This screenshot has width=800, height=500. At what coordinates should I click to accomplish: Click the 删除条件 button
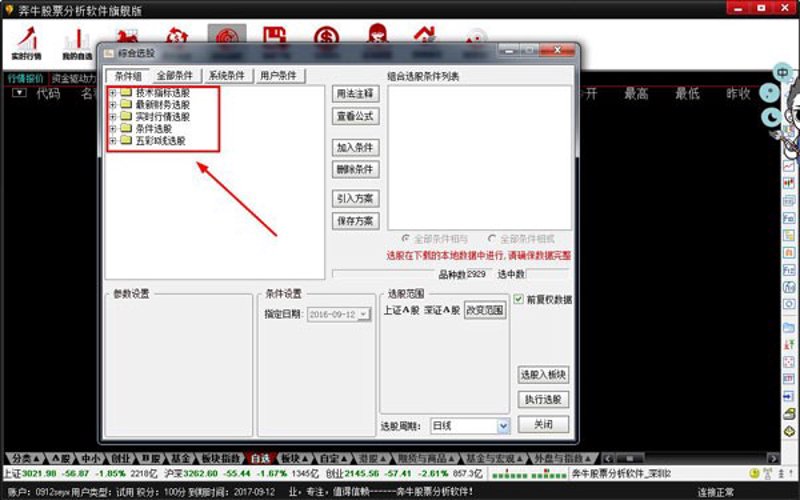[x=355, y=169]
